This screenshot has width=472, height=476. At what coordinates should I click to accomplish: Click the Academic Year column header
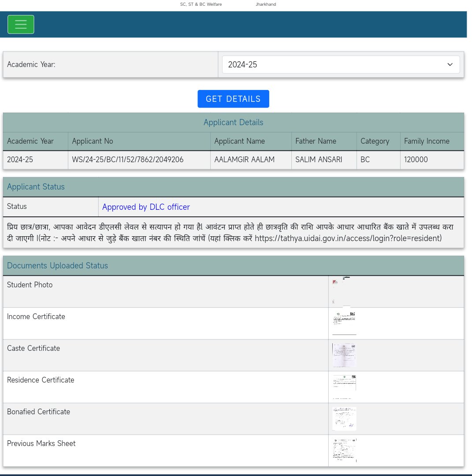tap(30, 141)
